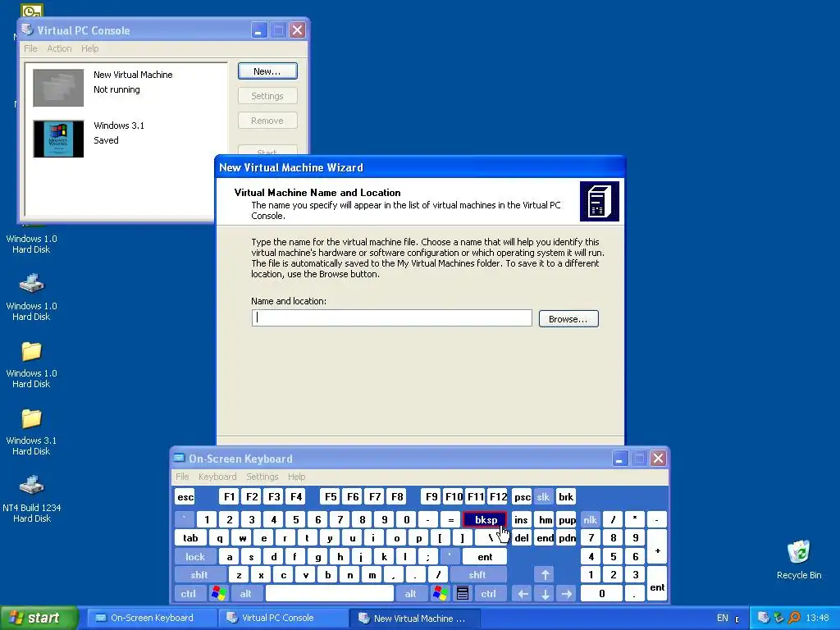Click the Remove button in Virtual PC Console
The width and height of the screenshot is (840, 630).
pyautogui.click(x=267, y=121)
